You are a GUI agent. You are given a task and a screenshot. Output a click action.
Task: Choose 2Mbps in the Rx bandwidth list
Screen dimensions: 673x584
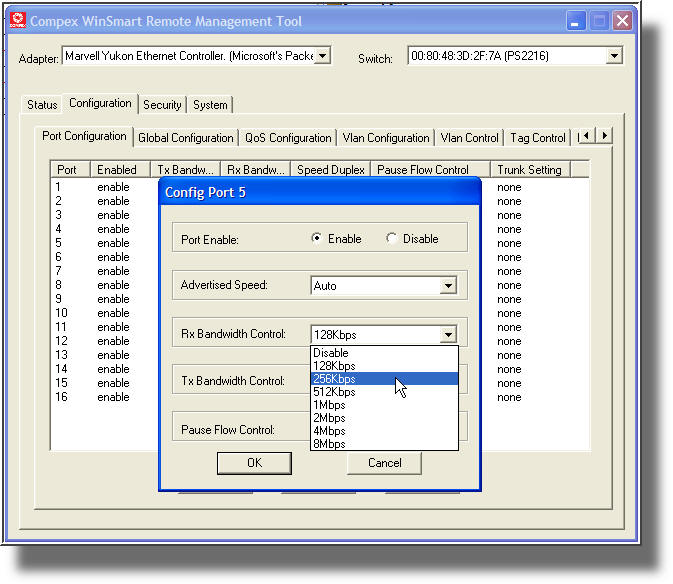[384, 418]
